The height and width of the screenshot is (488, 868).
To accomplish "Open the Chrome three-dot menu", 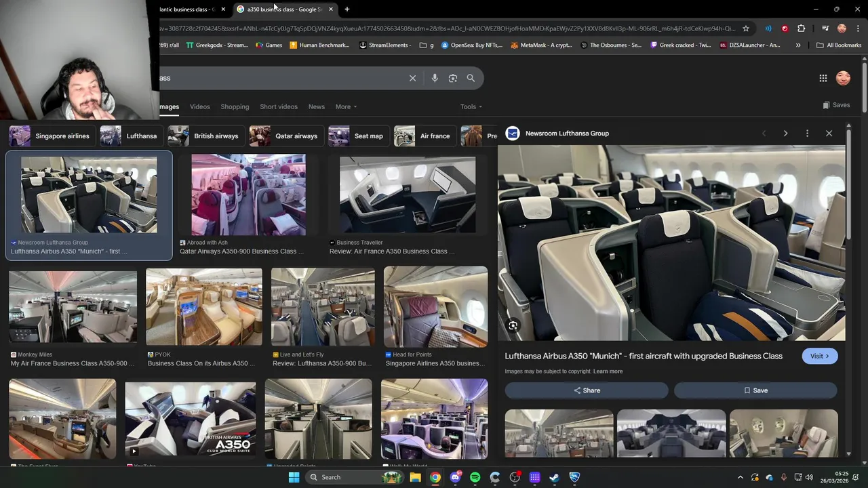I will pyautogui.click(x=858, y=28).
